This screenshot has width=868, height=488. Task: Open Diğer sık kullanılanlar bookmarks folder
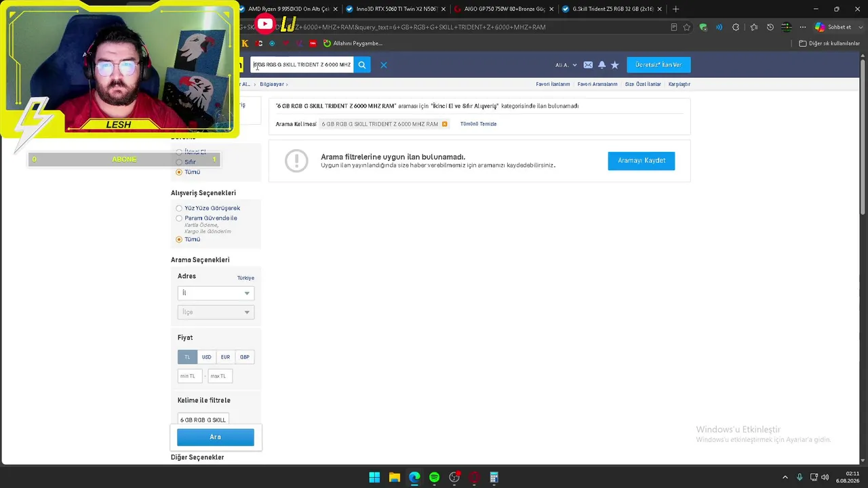[x=829, y=43]
